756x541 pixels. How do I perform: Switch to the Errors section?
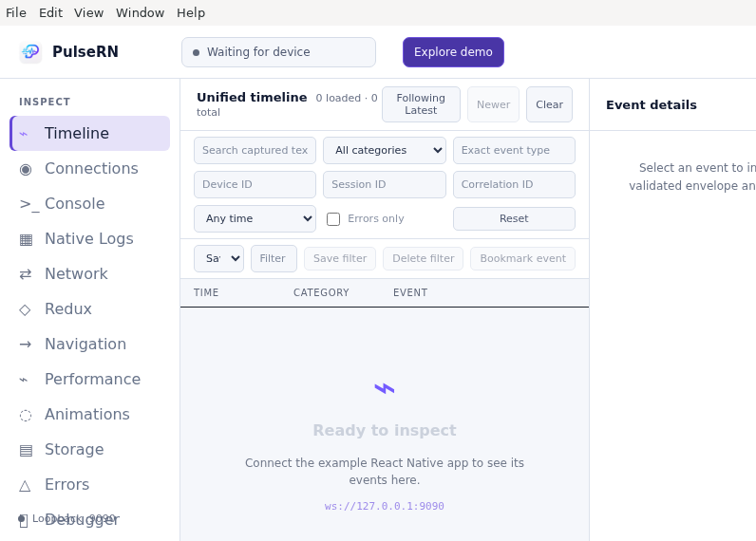(x=89, y=485)
